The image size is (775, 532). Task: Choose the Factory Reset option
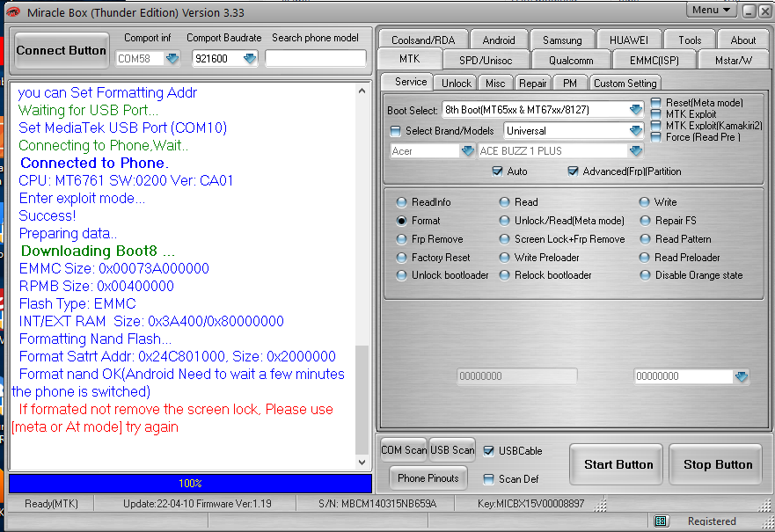[x=401, y=258]
